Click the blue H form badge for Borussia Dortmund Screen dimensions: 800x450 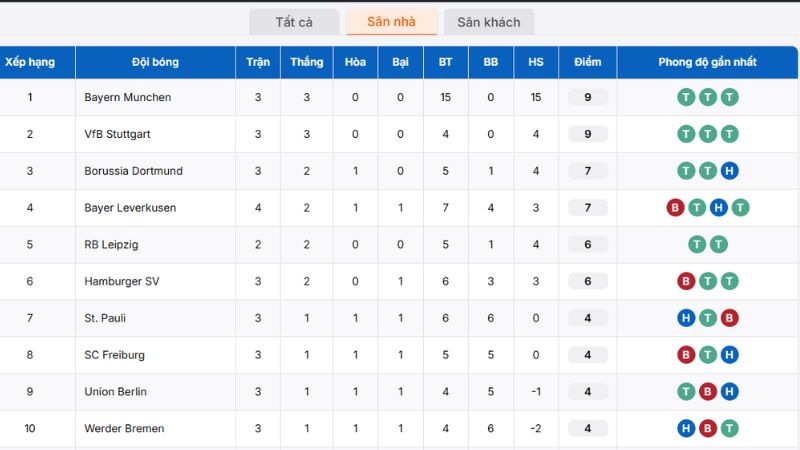[x=730, y=171]
